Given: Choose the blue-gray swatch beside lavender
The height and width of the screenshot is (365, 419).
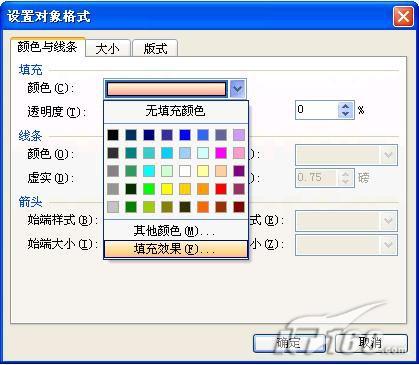Looking at the screenshot, I should pos(221,135).
